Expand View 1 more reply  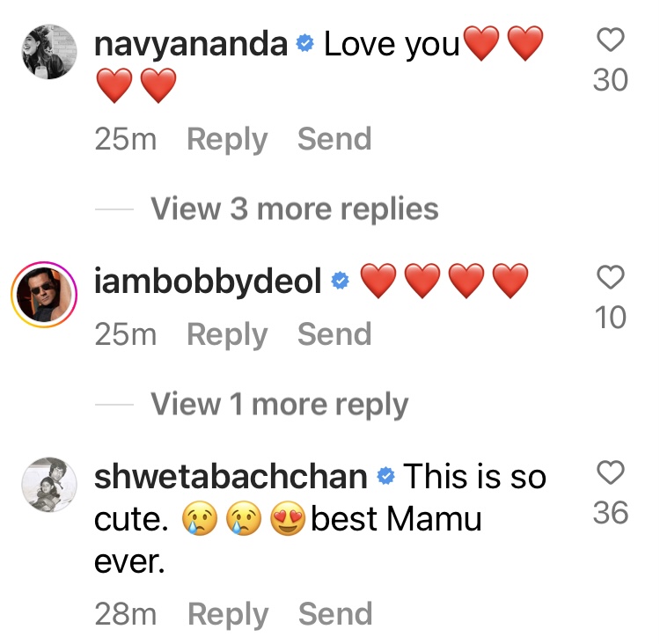[279, 405]
